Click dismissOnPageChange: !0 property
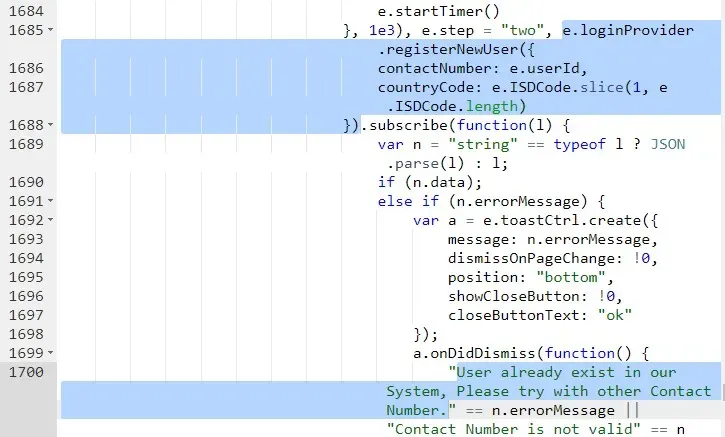This screenshot has height=437, width=725. click(553, 258)
